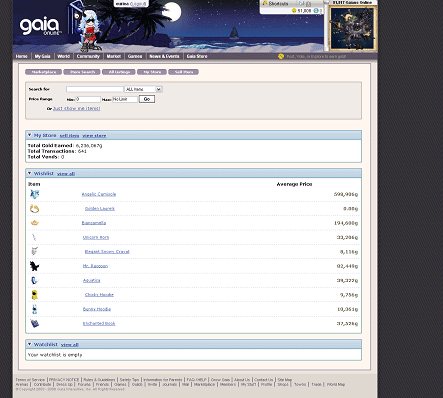Click the Just show me items link
Viewport: 443px width, 398px height.
tap(77, 109)
